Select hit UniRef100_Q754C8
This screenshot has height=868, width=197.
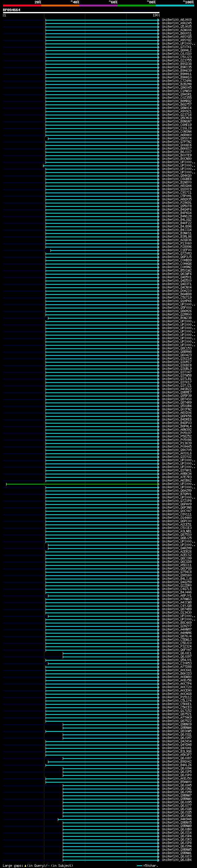tap(177, 572)
